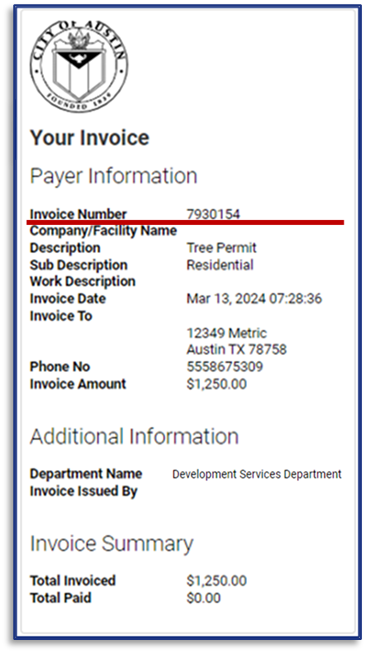Click the 'Company/Facility Name' label
This screenshot has height=653, width=366.
pos(103,231)
